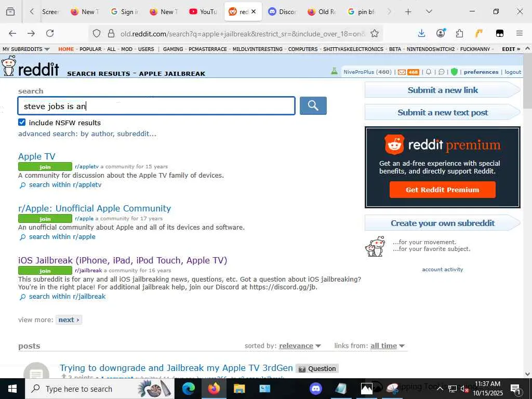Open the account activity link
The height and width of the screenshot is (399, 532).
click(x=443, y=270)
